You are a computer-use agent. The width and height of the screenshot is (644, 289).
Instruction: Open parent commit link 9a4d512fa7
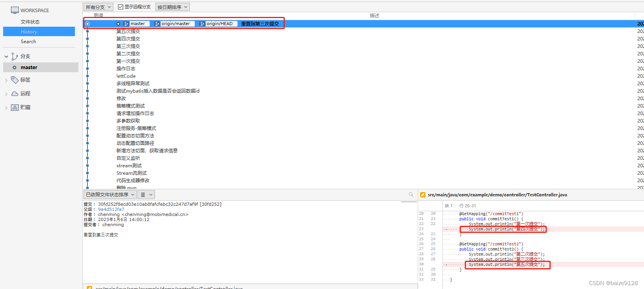[x=111, y=209]
